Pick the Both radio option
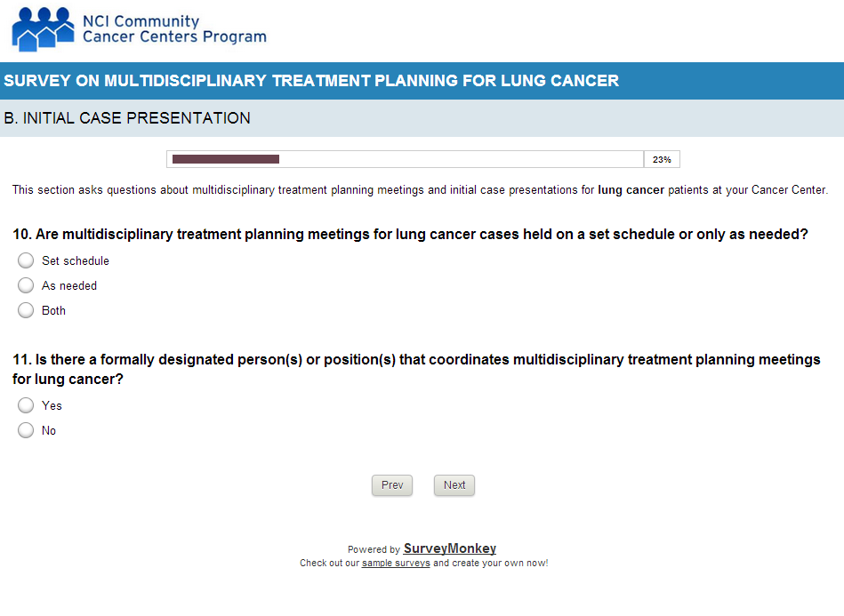This screenshot has height=616, width=844. coord(27,310)
